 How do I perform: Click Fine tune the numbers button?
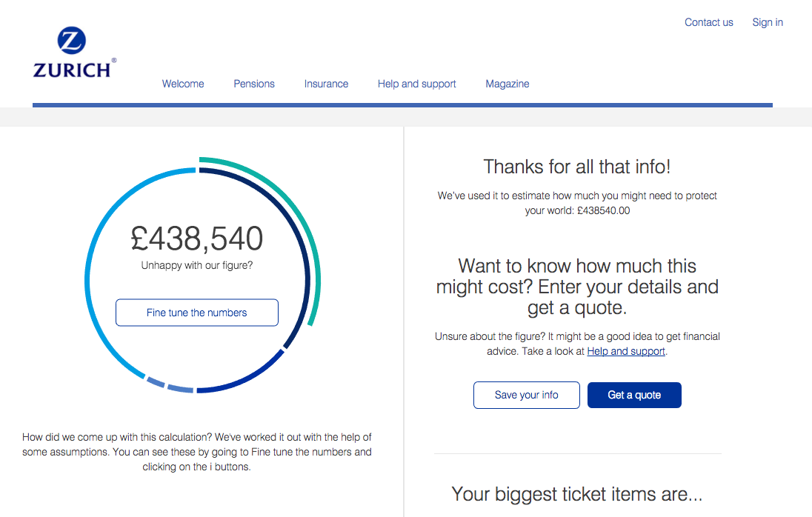tap(197, 313)
